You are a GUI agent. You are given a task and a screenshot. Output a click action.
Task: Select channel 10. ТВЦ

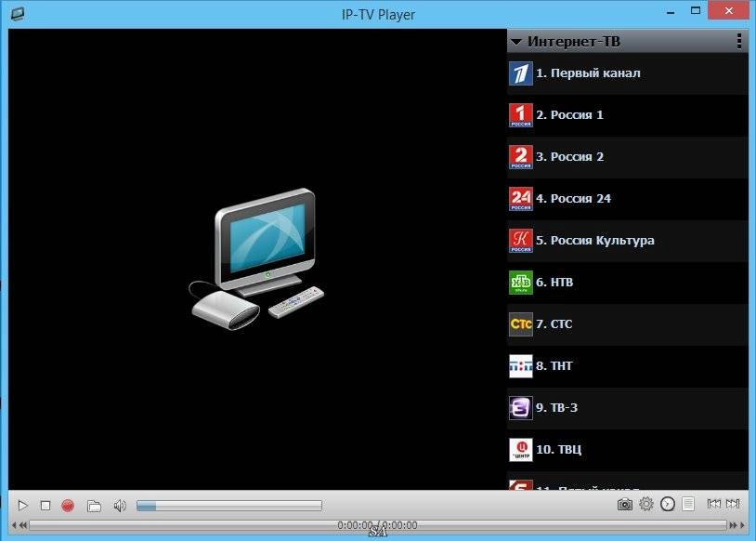coord(627,450)
